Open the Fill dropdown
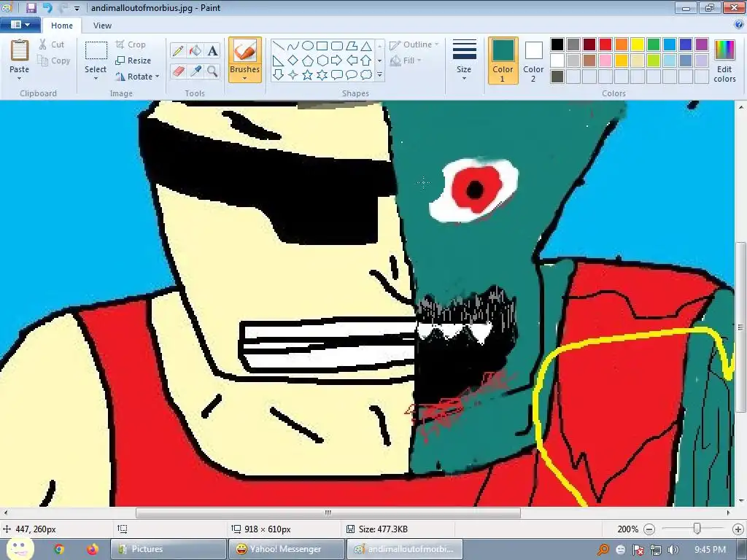This screenshot has height=560, width=747. (406, 61)
